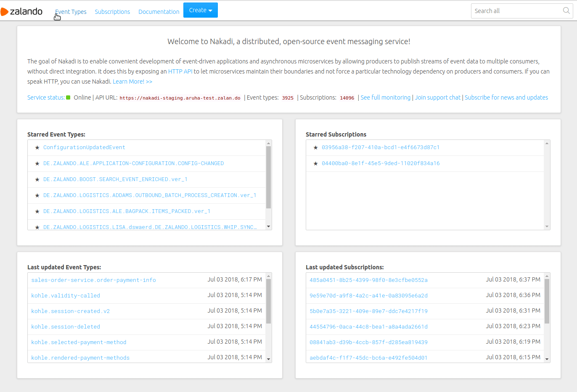Click Subscribe for news and updates
Viewport: 577px width, 392px height.
click(506, 97)
